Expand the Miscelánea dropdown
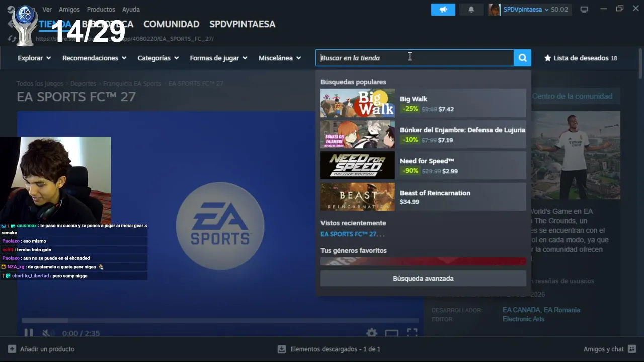The height and width of the screenshot is (362, 644). [280, 58]
